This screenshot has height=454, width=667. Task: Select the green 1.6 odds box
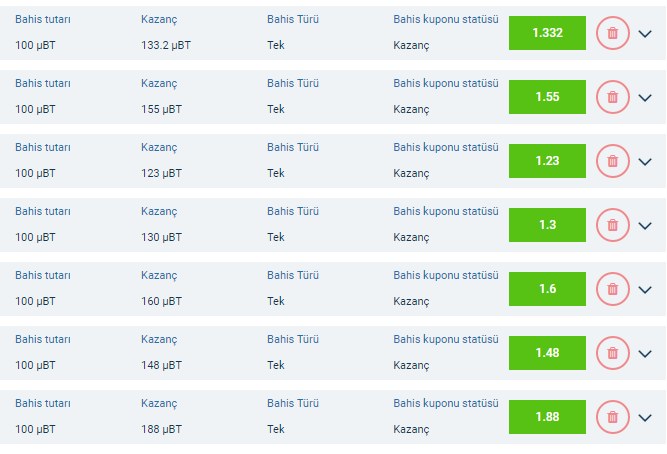point(547,289)
